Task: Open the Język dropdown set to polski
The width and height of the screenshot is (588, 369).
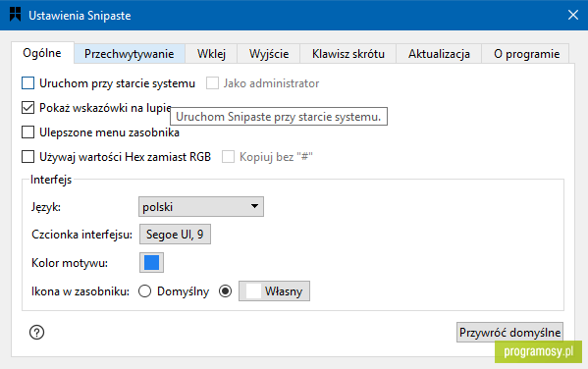Action: (x=201, y=207)
